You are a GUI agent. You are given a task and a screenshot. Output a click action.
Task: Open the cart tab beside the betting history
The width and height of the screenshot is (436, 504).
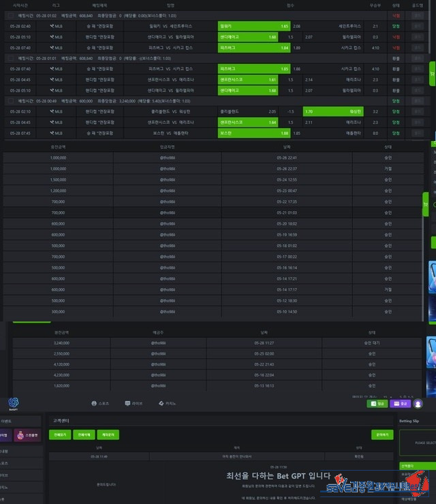click(433, 74)
